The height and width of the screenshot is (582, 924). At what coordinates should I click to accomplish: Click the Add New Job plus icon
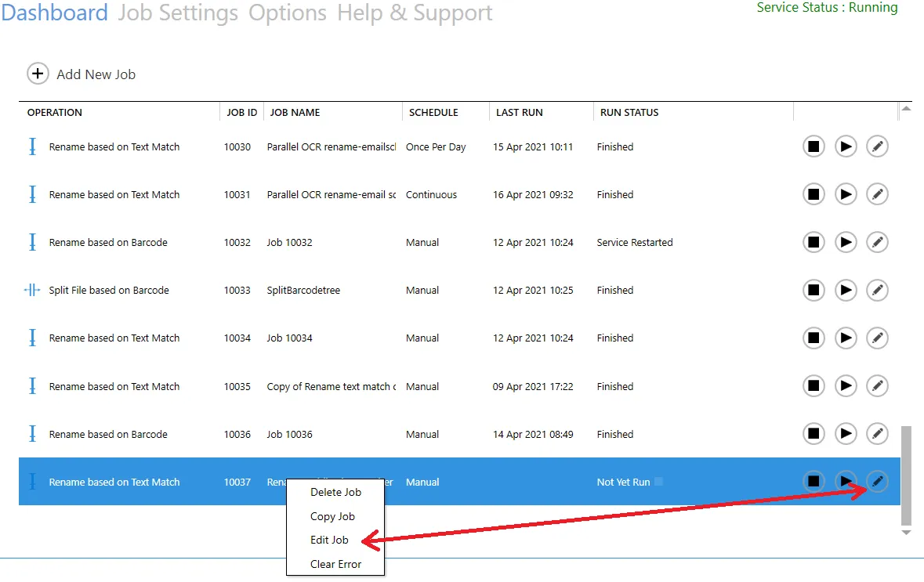point(38,74)
